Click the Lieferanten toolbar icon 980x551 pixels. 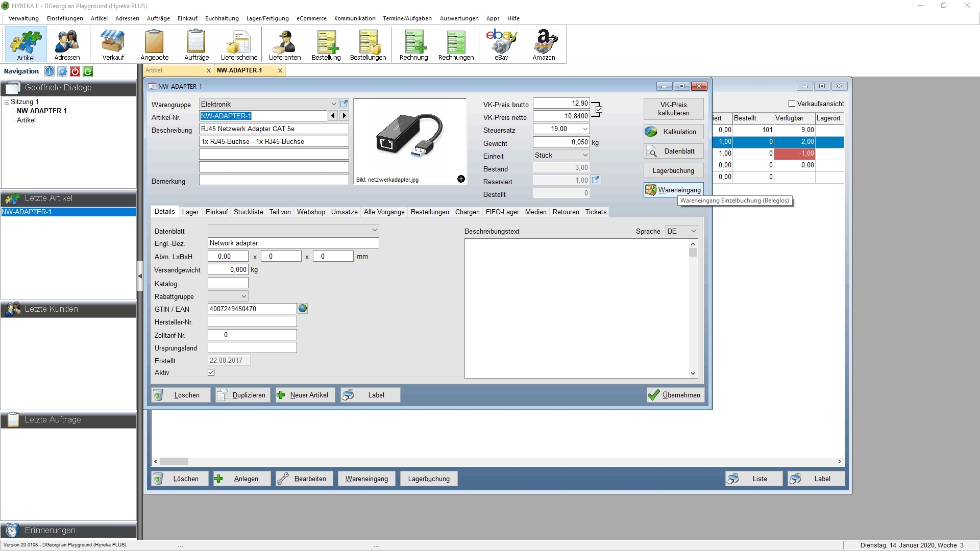285,45
